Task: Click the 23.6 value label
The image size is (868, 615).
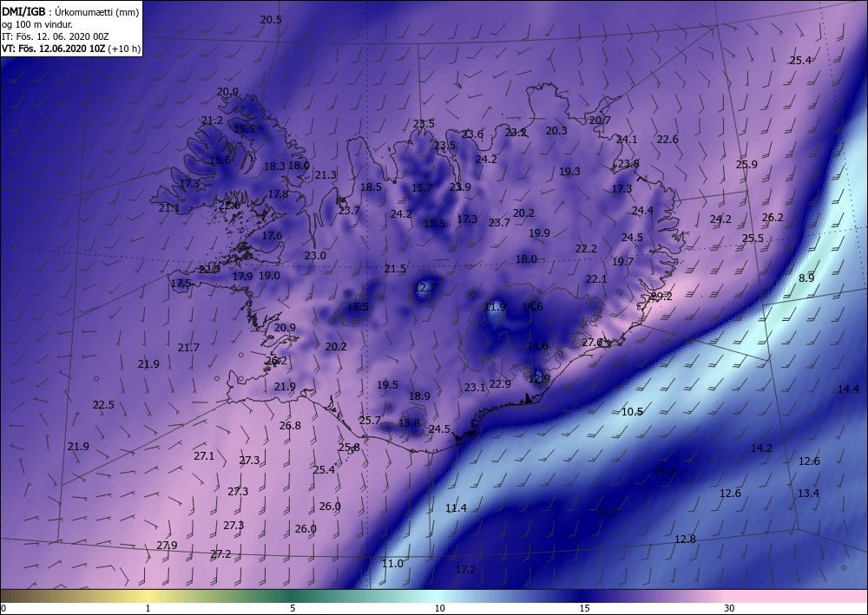Action: 472,134
